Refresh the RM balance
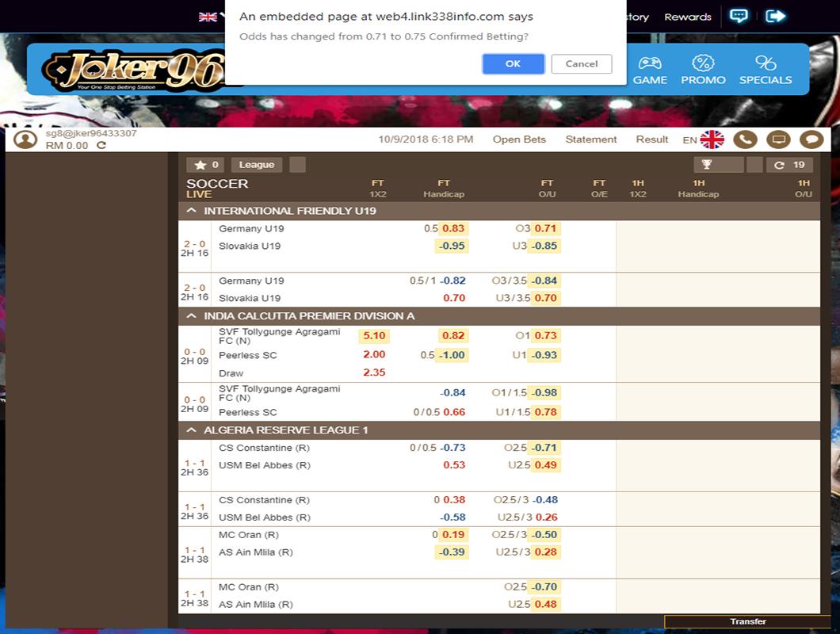Image resolution: width=840 pixels, height=634 pixels. (x=101, y=146)
